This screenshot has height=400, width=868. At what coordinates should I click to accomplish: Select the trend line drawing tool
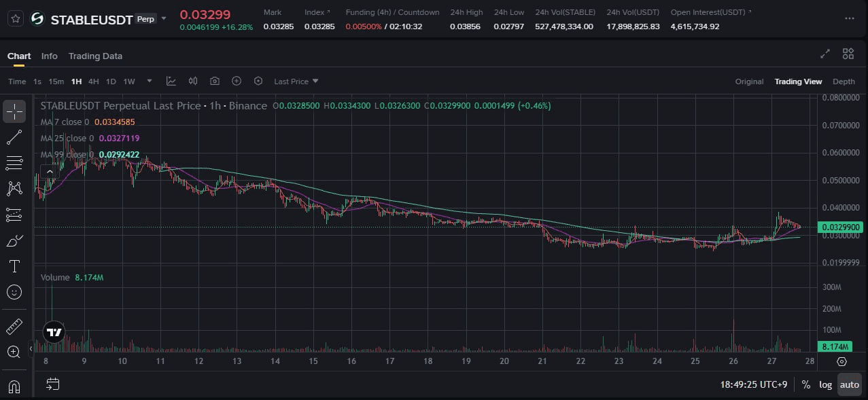(x=14, y=137)
